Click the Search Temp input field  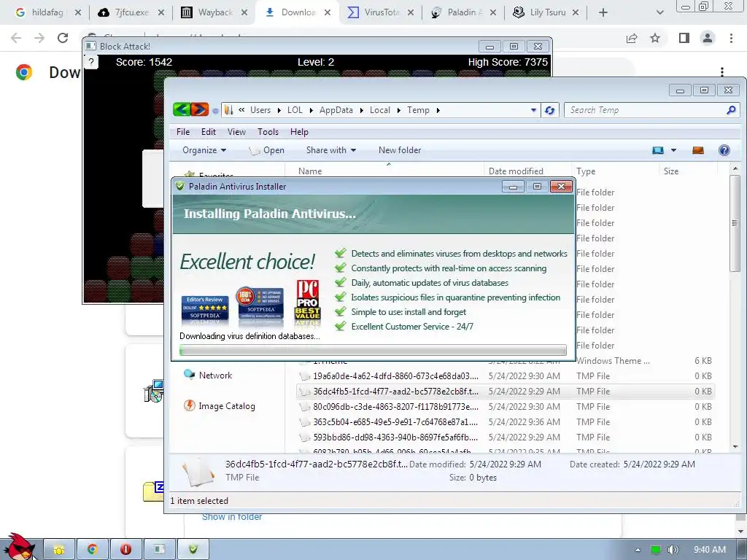pos(646,110)
